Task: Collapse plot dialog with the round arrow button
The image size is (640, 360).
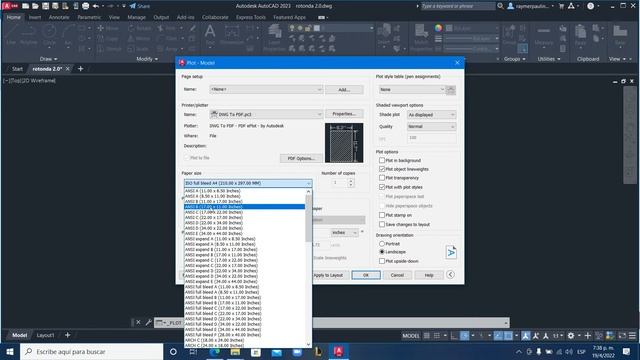Action: click(x=450, y=275)
